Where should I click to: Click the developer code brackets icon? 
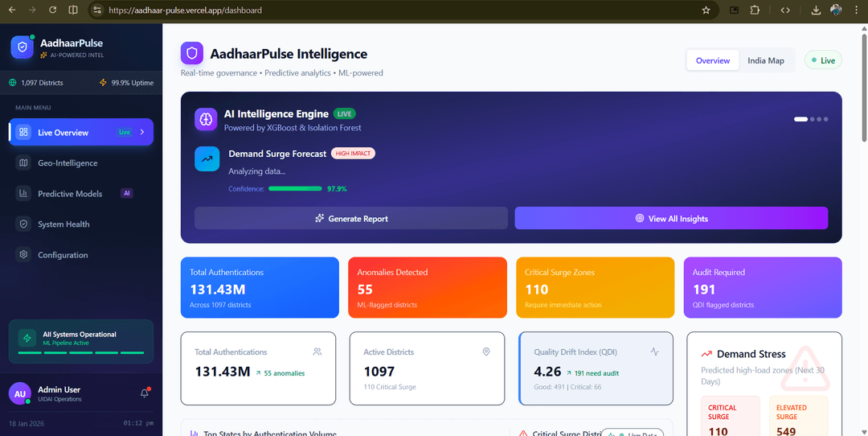pyautogui.click(x=785, y=10)
